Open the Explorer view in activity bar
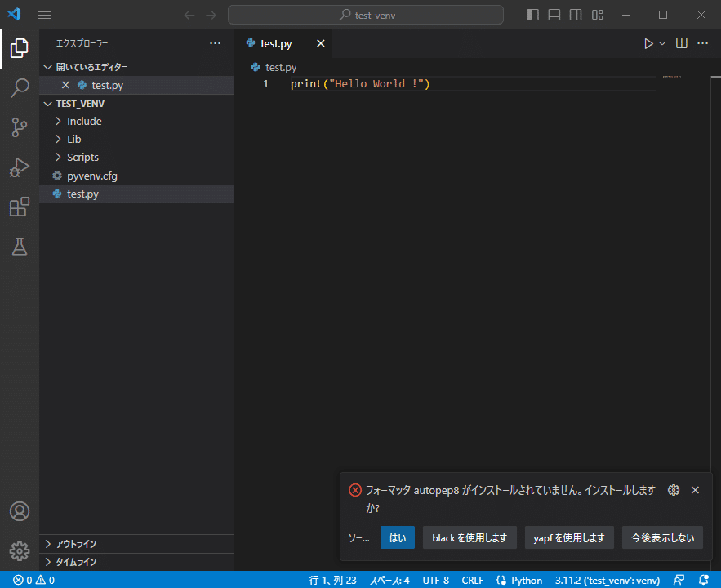The height and width of the screenshot is (588, 721). 20,48
